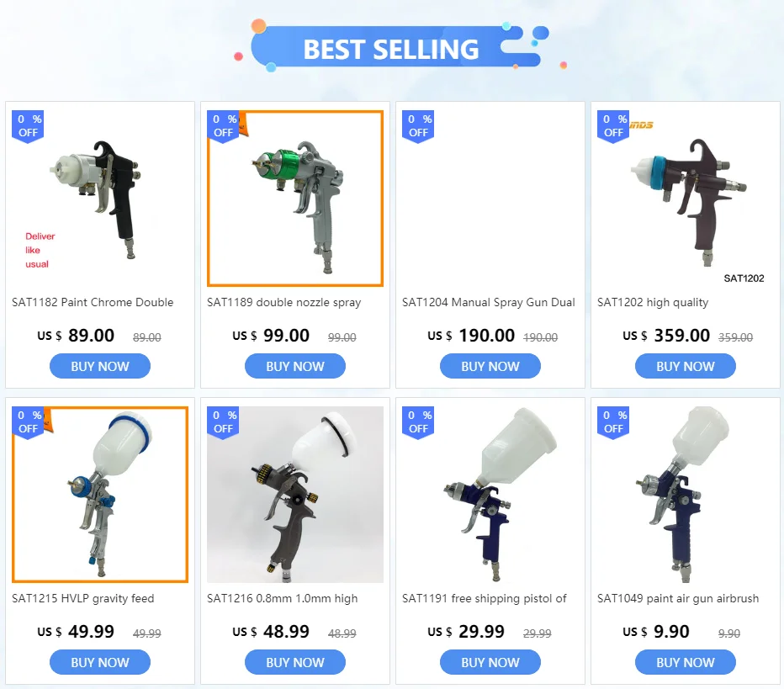The width and height of the screenshot is (784, 689).
Task: Click Buy Now for the $359.00 item
Action: (x=686, y=366)
